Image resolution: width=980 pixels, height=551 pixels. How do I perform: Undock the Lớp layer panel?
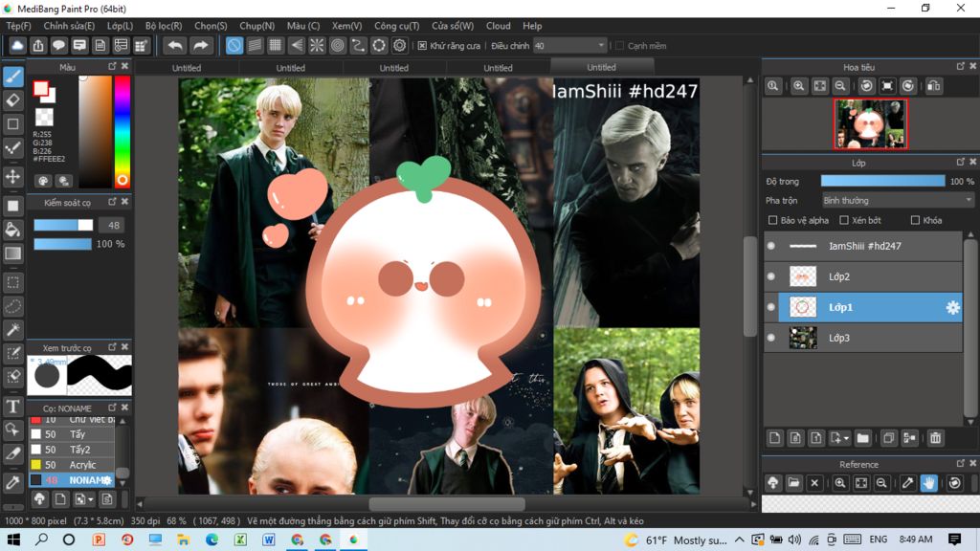coord(961,163)
